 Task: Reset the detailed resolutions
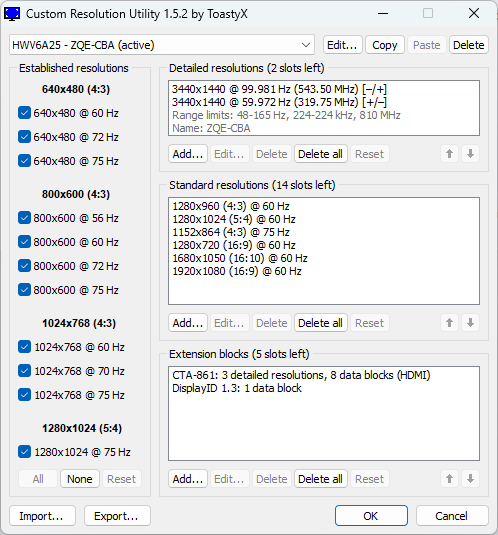point(370,154)
